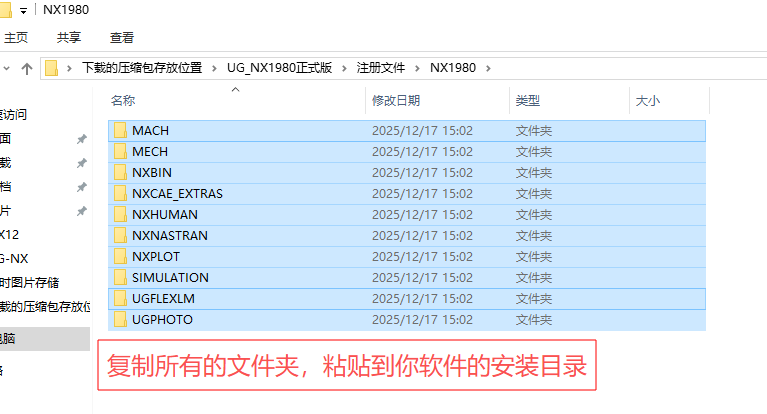Click the address bar folder icon
This screenshot has height=414, width=767.
(x=51, y=68)
